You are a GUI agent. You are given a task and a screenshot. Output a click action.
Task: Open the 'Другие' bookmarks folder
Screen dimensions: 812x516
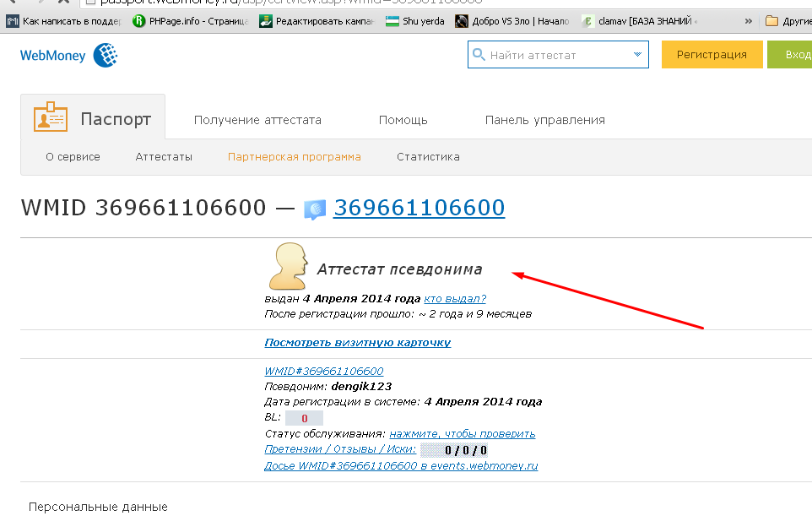point(788,21)
